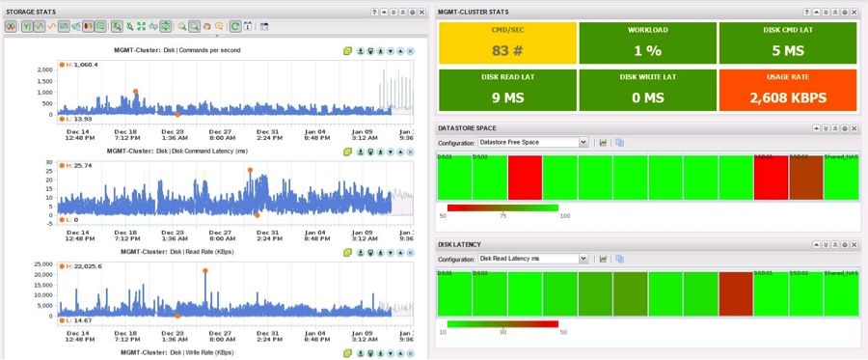
Task: Toggle the boxed green arrows toolbar button
Action: 166,26
